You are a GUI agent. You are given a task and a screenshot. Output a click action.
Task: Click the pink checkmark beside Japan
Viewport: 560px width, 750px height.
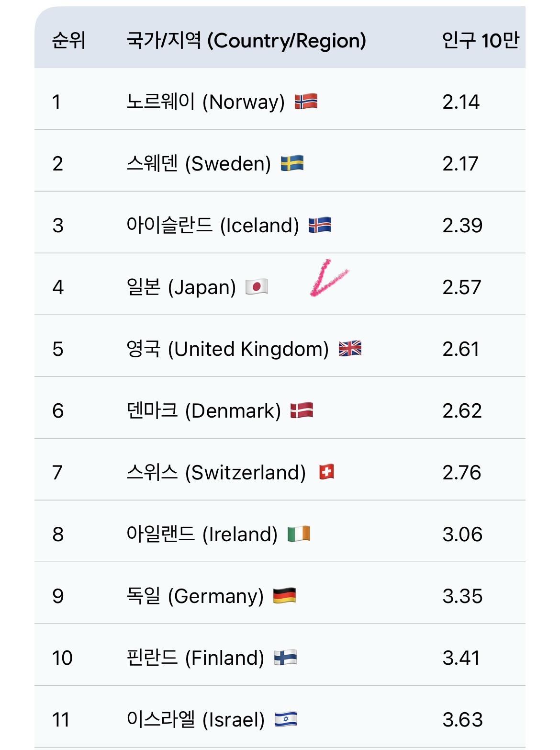[x=328, y=279]
